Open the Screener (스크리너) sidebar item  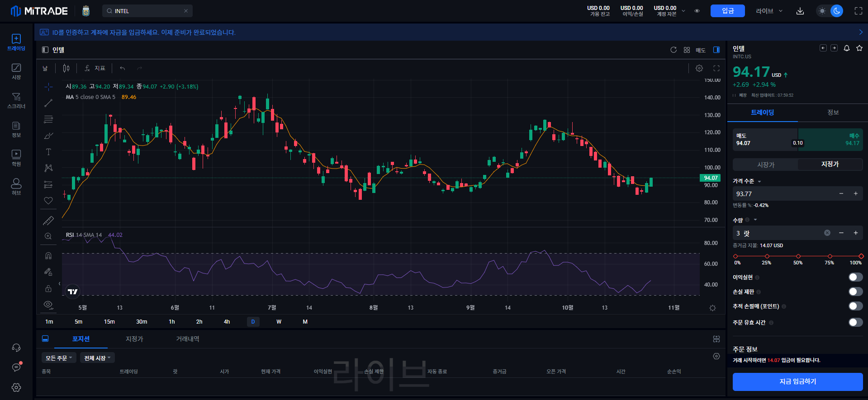(16, 100)
